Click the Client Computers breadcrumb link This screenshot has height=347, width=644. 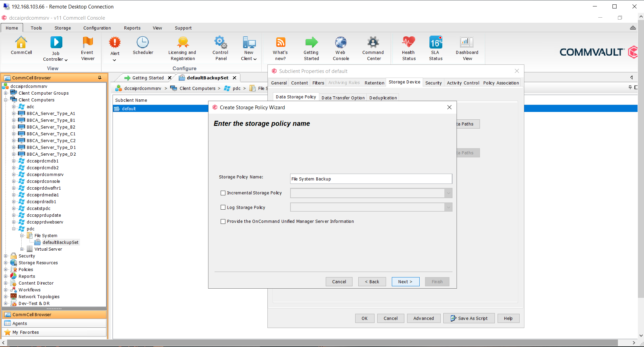pos(197,88)
